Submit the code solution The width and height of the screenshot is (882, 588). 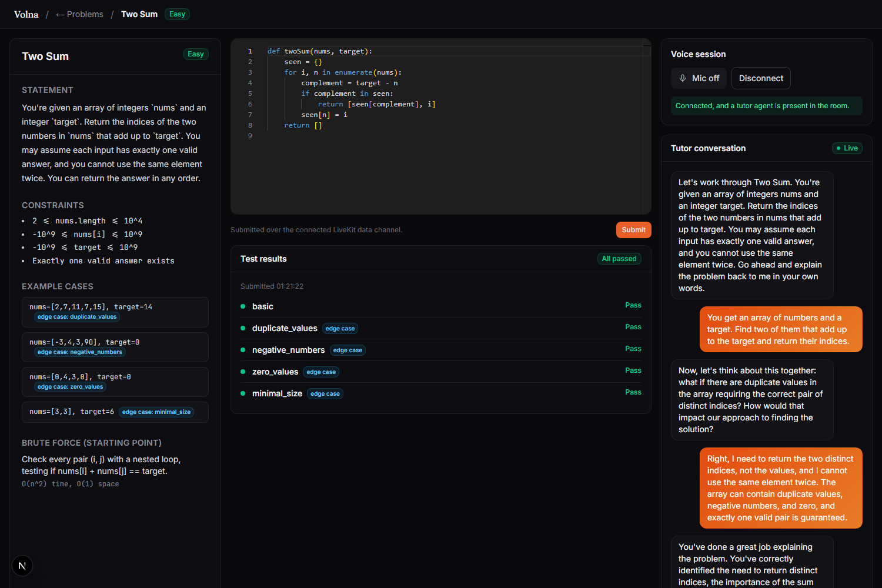click(633, 230)
